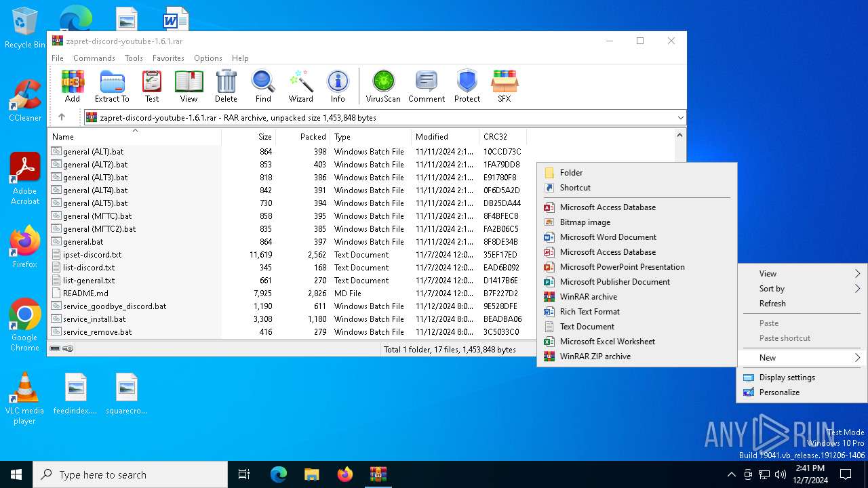Open the Tools menu
The width and height of the screenshot is (868, 488).
pos(134,58)
